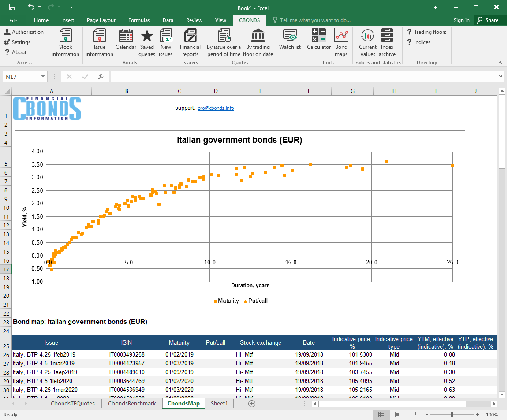Expand the formula bar
This screenshot has width=508, height=420.
tap(501, 77)
